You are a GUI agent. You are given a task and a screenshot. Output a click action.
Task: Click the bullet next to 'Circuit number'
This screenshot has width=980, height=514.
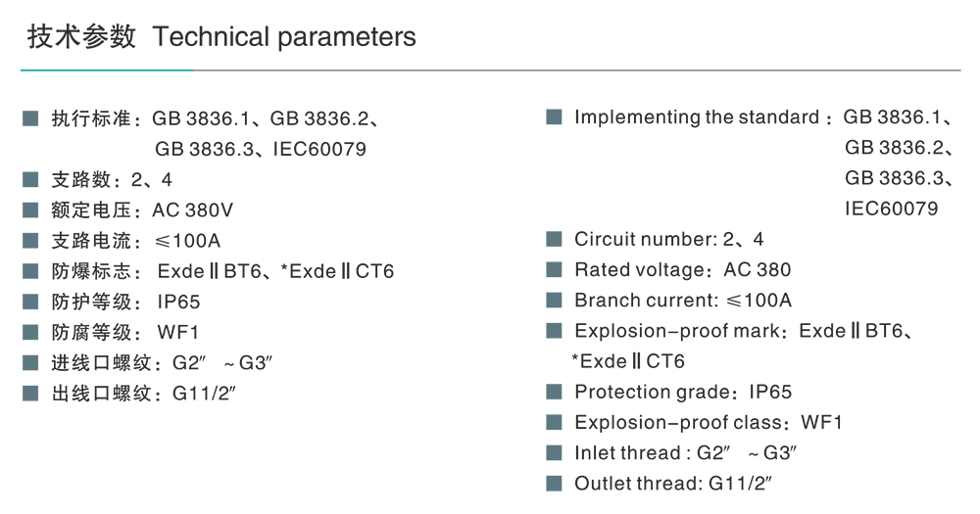pyautogui.click(x=555, y=240)
